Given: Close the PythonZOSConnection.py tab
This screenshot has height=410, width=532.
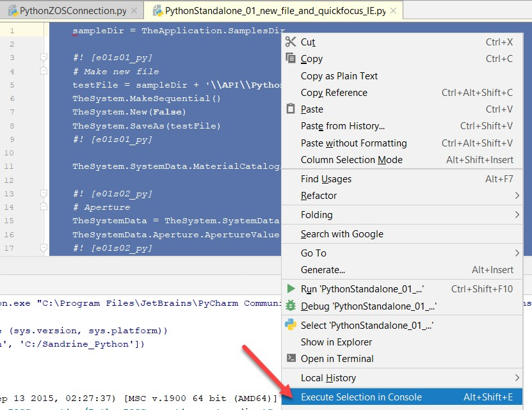Looking at the screenshot, I should click(x=134, y=11).
